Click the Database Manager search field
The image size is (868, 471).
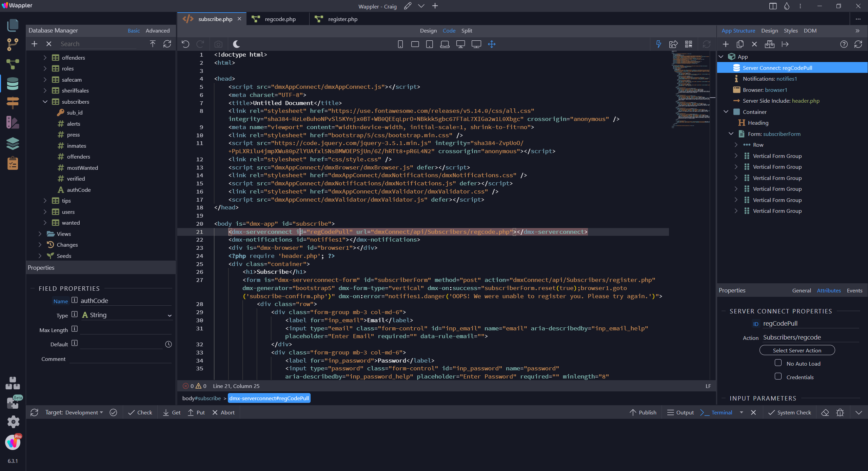pyautogui.click(x=98, y=44)
